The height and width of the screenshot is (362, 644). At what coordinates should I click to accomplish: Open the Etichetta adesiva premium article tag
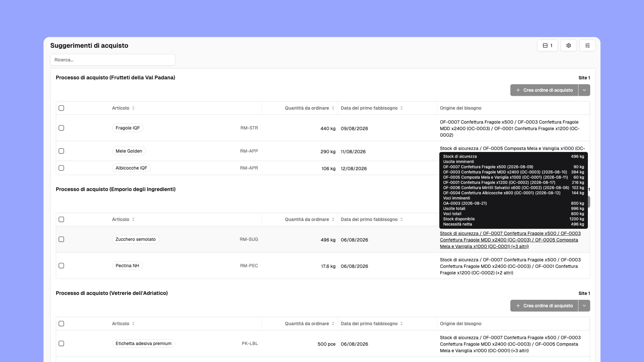point(143,343)
